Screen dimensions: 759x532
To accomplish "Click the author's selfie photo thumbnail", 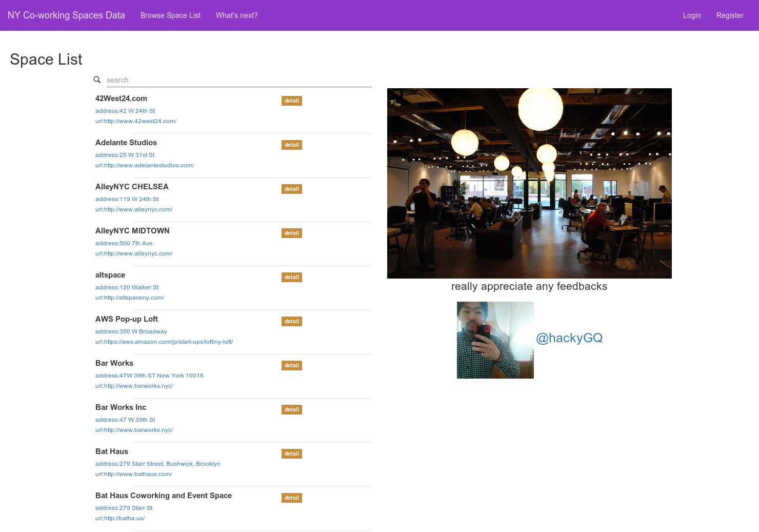I will pos(495,340).
